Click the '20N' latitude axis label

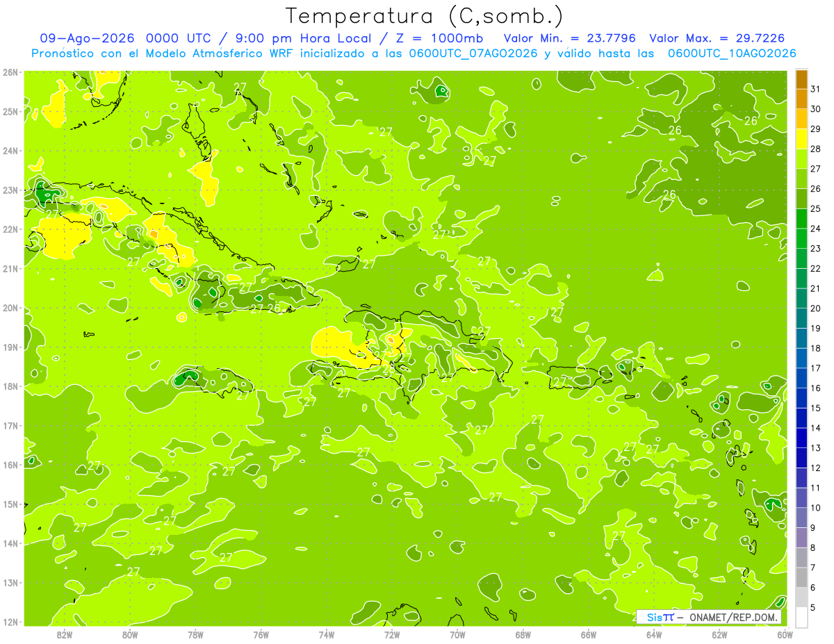coord(10,308)
